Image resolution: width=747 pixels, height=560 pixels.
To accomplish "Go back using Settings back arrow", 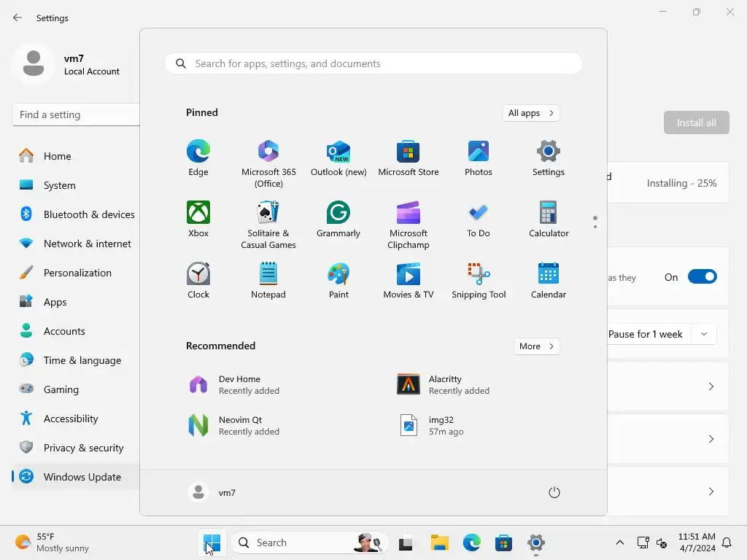I will 18,17.
